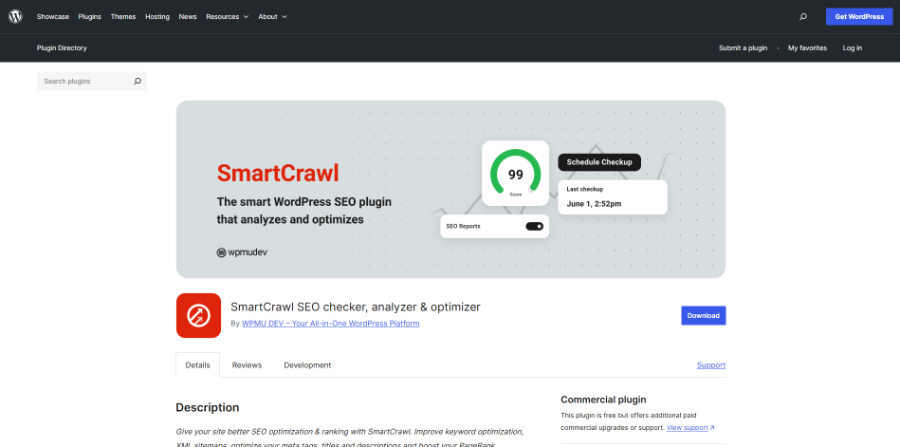Viewport: 900px width, 447px height.
Task: Click the WordPress logo icon
Action: click(15, 17)
